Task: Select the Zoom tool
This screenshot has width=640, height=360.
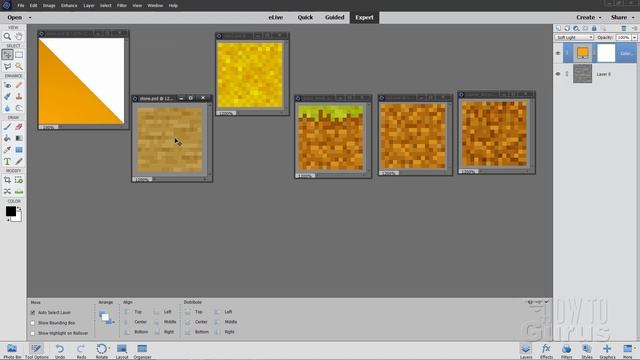Action: coord(7,36)
